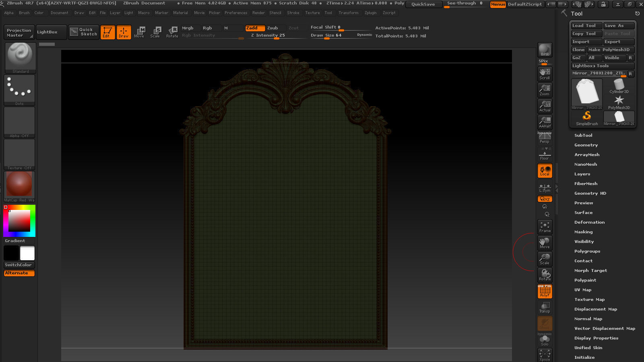644x362 pixels.
Task: Disable Local transformations mode
Action: (545, 171)
